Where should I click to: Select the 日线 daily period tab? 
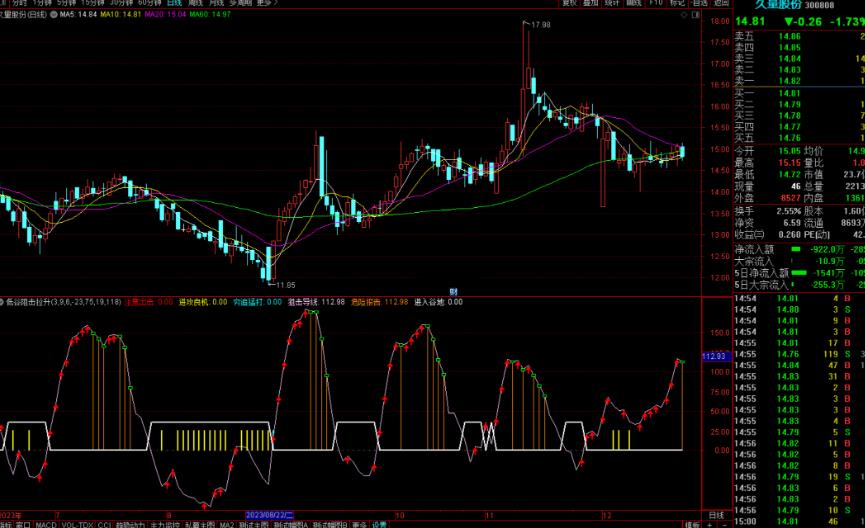coord(174,3)
